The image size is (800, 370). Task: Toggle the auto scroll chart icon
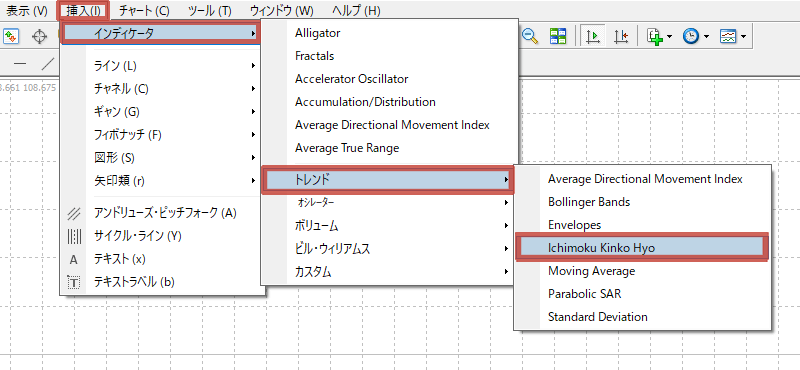click(594, 36)
